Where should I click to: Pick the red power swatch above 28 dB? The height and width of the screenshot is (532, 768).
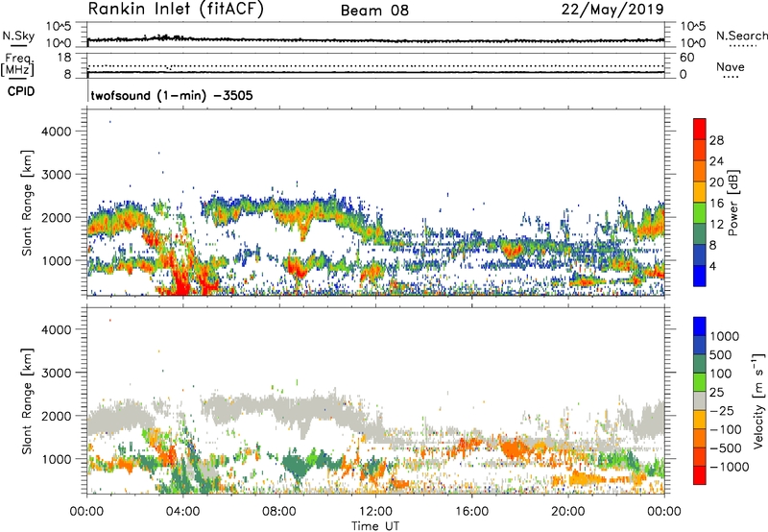[x=700, y=129]
